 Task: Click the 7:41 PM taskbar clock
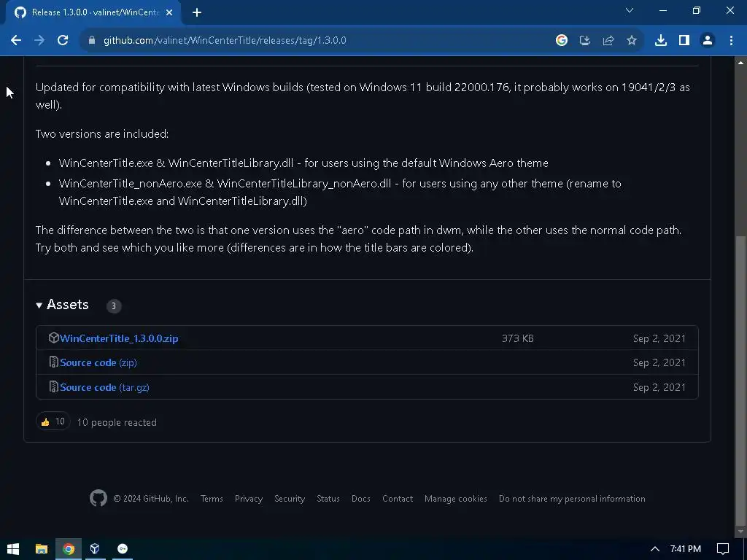point(686,549)
